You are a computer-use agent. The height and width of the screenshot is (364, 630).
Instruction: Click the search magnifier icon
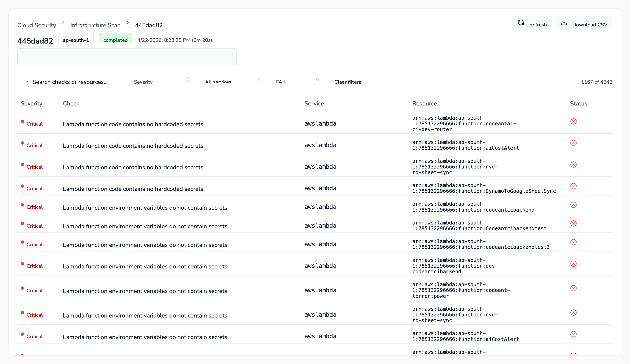point(27,82)
